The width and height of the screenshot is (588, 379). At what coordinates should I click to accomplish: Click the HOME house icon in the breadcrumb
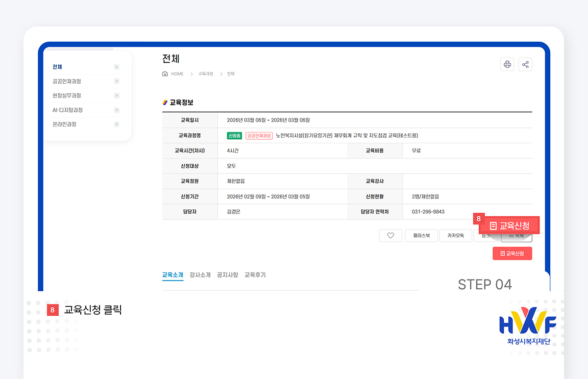click(x=165, y=74)
